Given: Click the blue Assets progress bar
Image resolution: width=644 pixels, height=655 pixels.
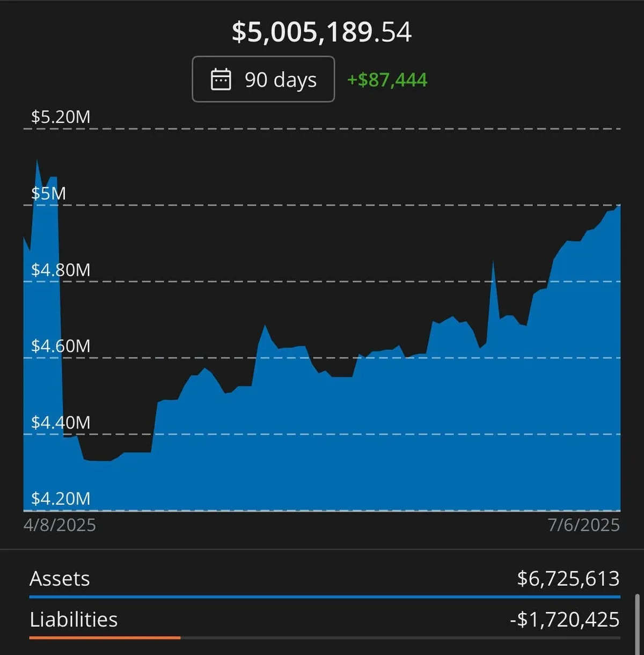Looking at the screenshot, I should coord(325,597).
